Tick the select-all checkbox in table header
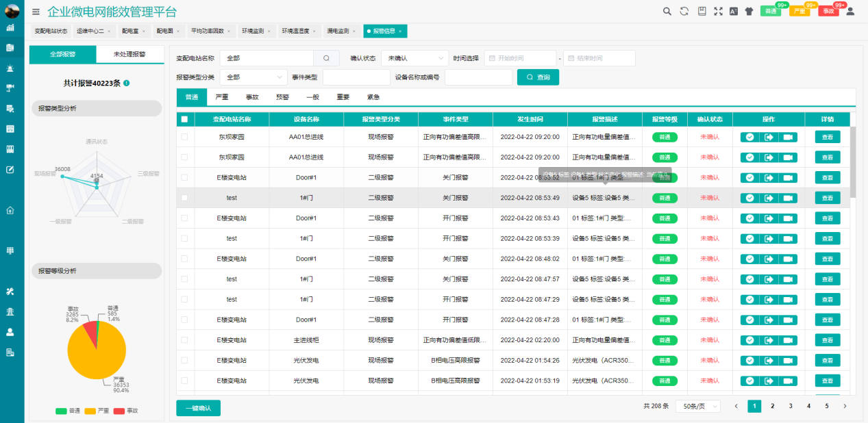Viewport: 868px width, 423px height. pos(184,119)
